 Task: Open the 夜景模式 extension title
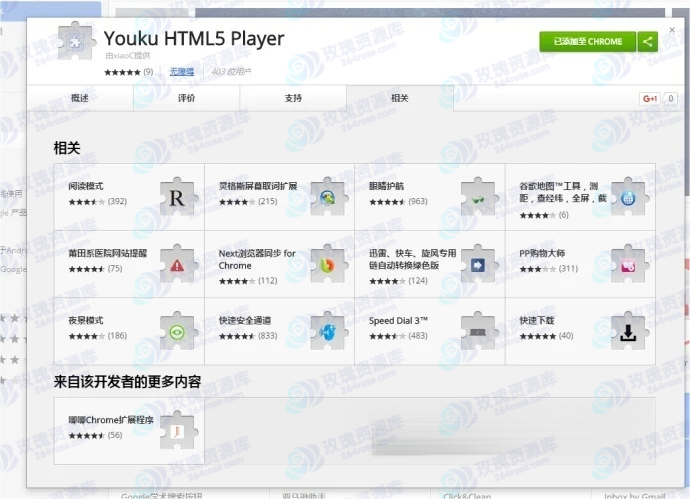coord(86,320)
